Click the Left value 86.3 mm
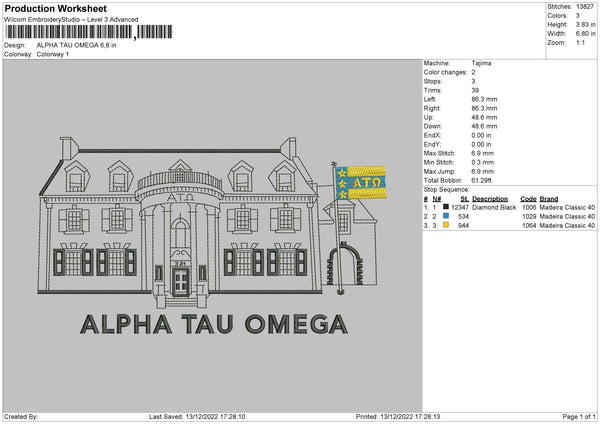 pos(484,99)
